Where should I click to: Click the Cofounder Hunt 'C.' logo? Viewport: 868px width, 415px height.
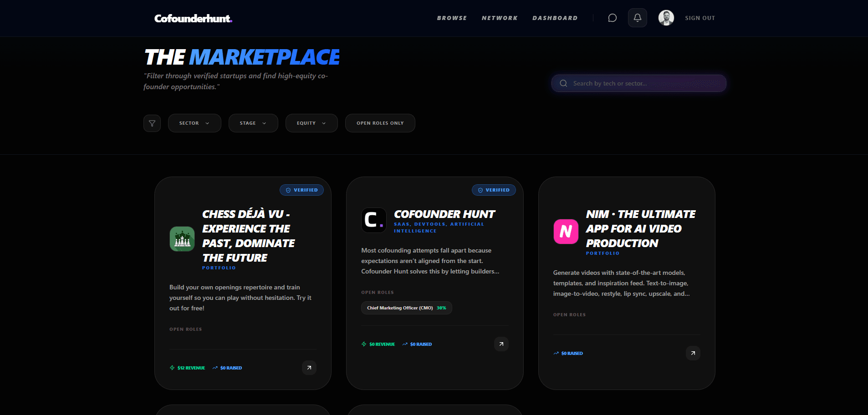pos(374,220)
